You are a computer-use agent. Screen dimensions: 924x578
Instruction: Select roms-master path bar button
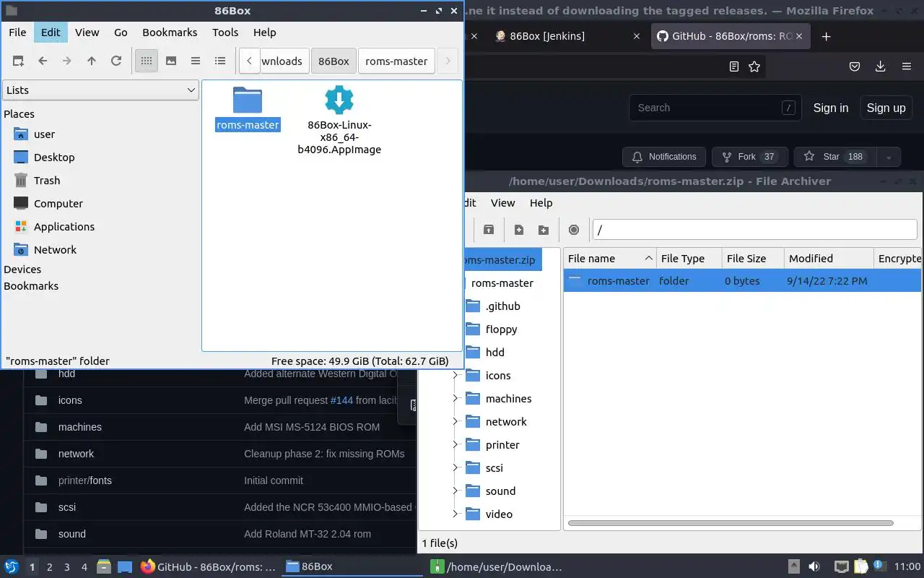(x=396, y=61)
